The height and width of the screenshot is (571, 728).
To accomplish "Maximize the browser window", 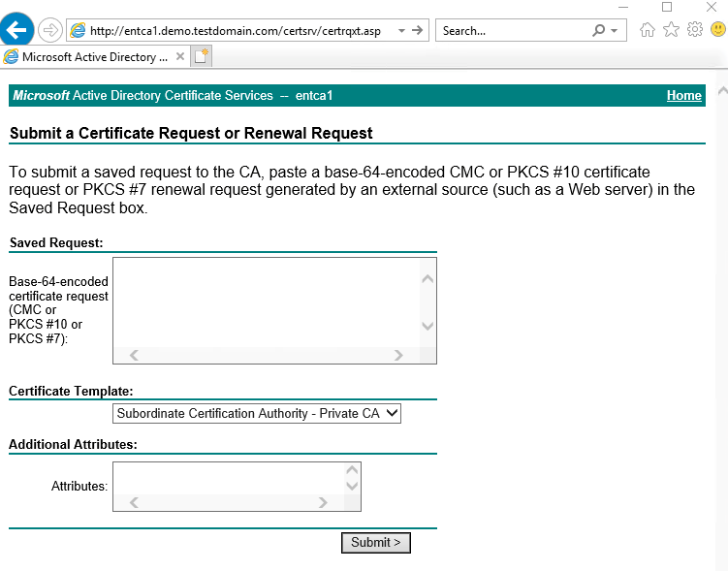I will click(667, 7).
